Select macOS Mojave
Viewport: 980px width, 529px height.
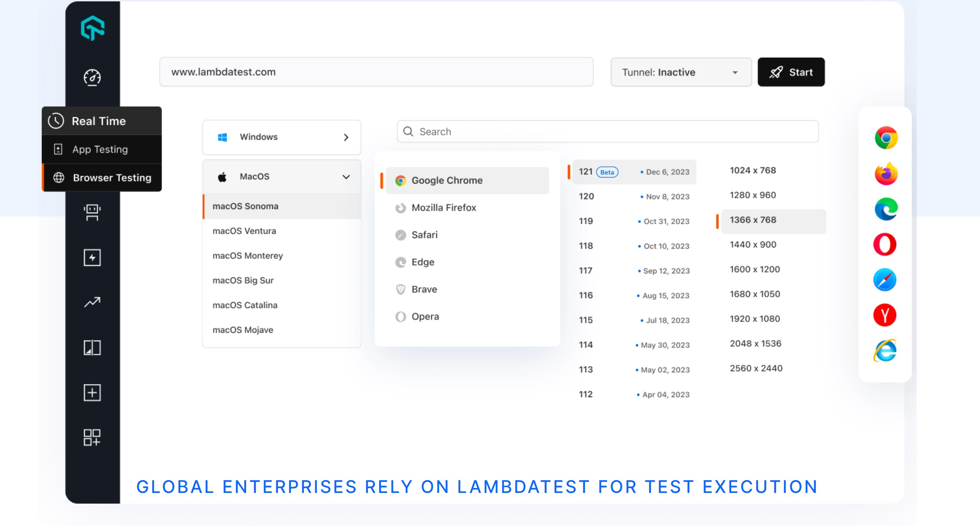(282, 330)
